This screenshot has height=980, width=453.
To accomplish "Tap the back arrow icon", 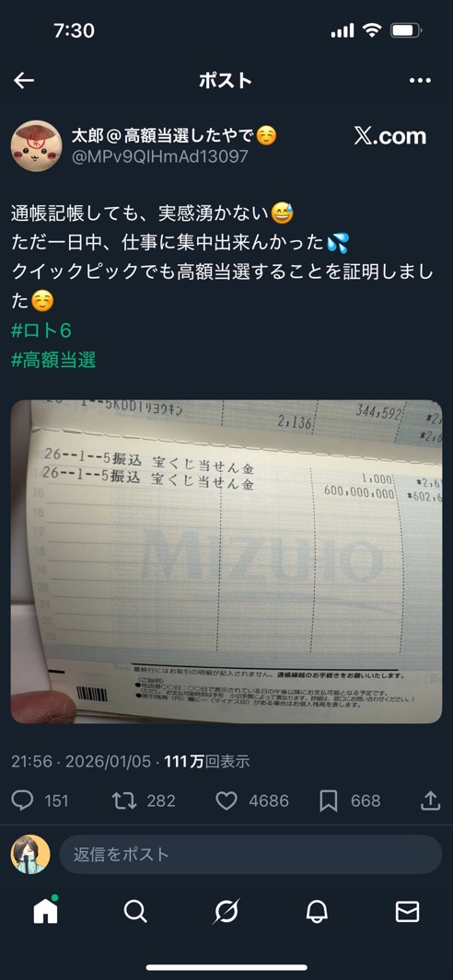I will [x=24, y=80].
